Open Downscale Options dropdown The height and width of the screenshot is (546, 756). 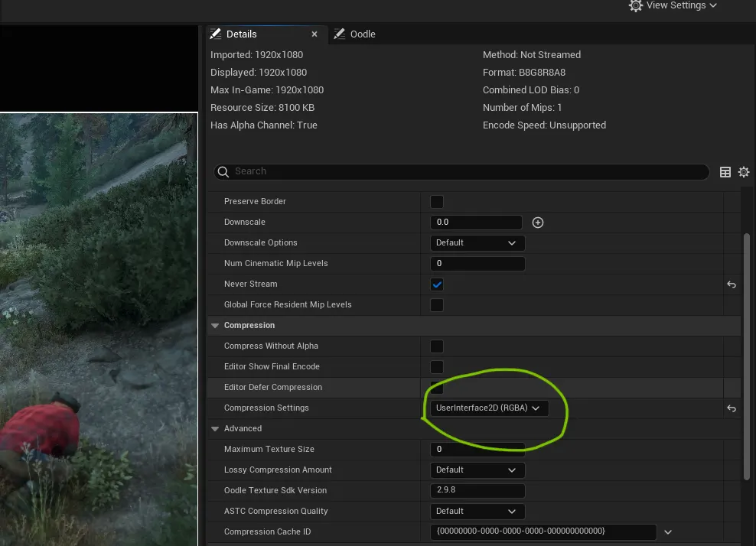[477, 243]
